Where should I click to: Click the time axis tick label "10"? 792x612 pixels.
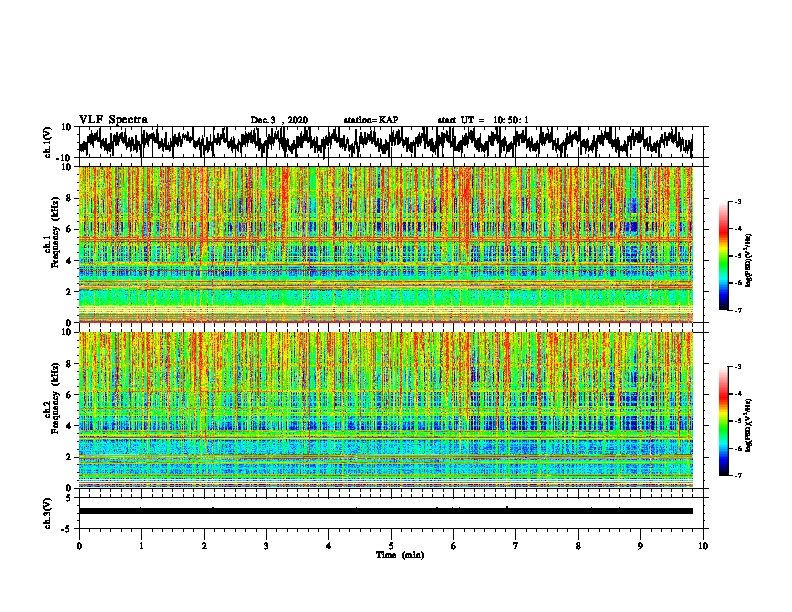703,546
